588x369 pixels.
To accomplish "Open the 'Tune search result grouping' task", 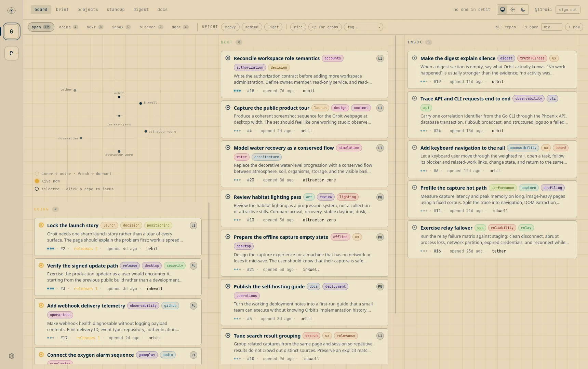I will coord(267,336).
